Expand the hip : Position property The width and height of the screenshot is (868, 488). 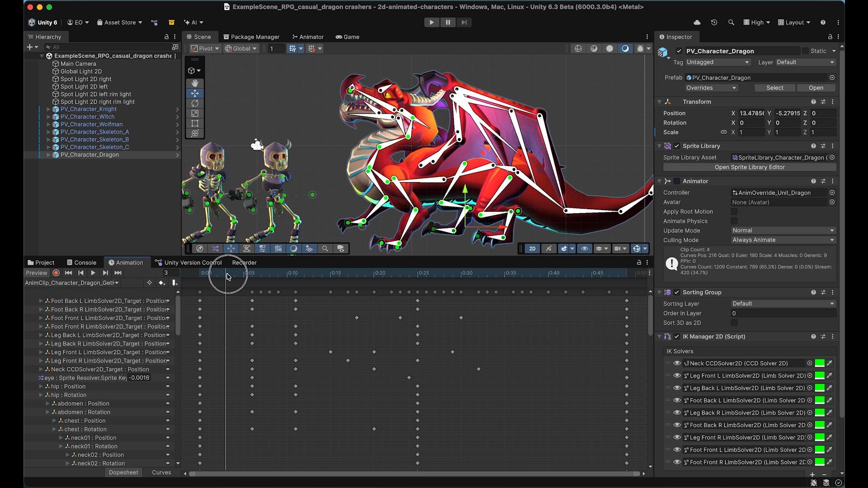41,387
